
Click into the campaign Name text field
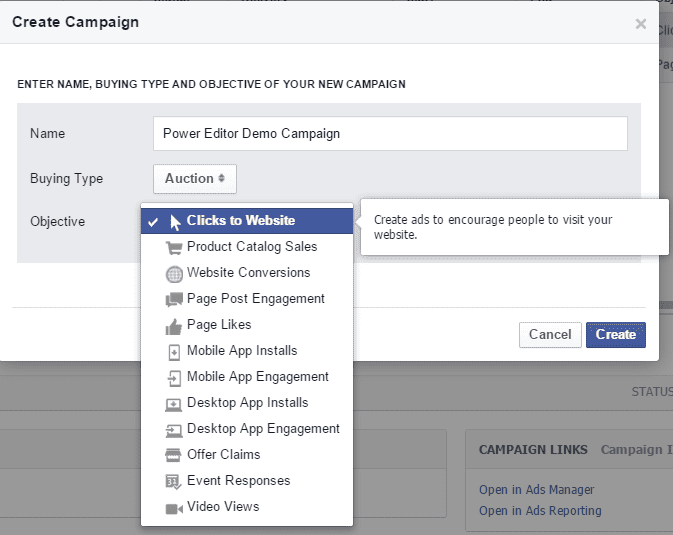(x=390, y=134)
